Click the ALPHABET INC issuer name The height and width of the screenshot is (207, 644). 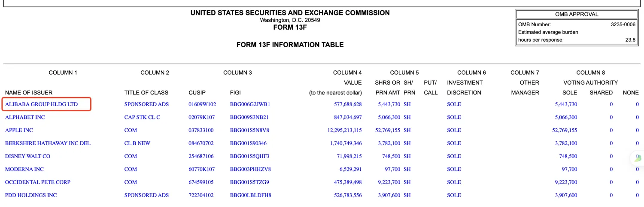point(25,117)
